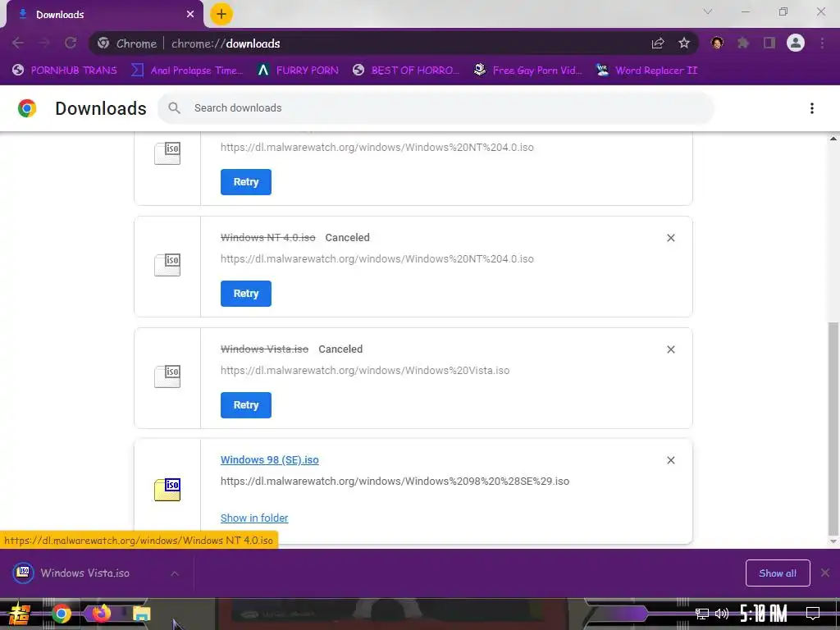Click the Windows 98 (SE) iso file icon
The height and width of the screenshot is (630, 840).
(x=167, y=489)
